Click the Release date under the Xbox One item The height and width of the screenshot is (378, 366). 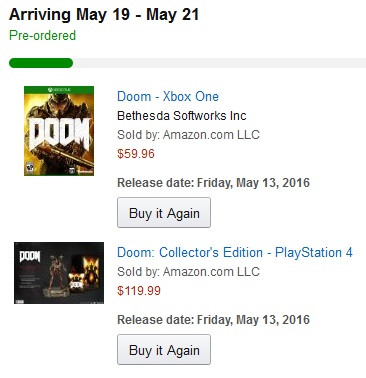(213, 183)
